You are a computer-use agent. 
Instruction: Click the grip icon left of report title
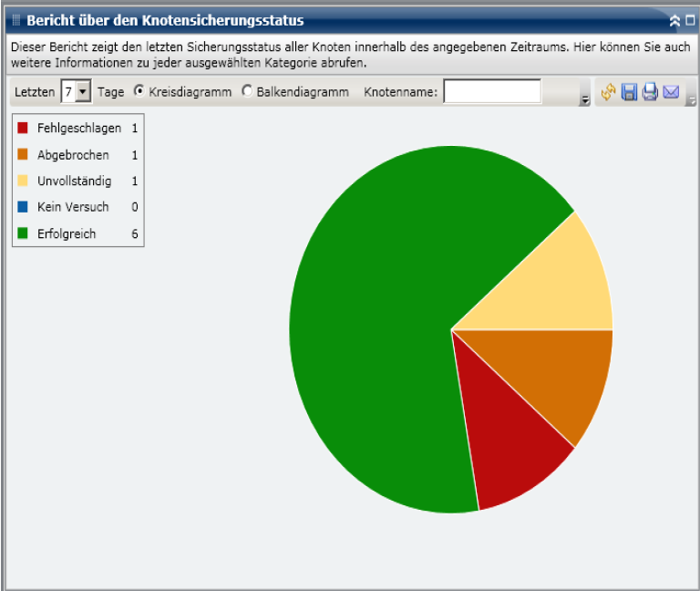point(15,20)
